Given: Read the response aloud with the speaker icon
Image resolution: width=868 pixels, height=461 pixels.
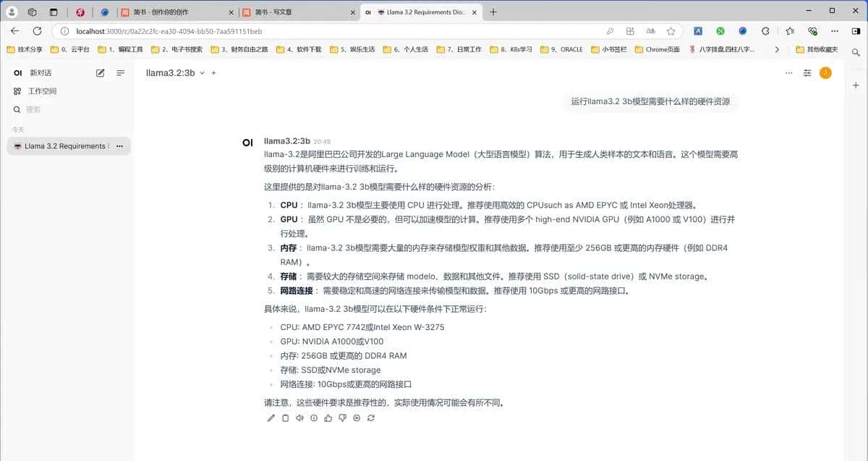Looking at the screenshot, I should [299, 418].
